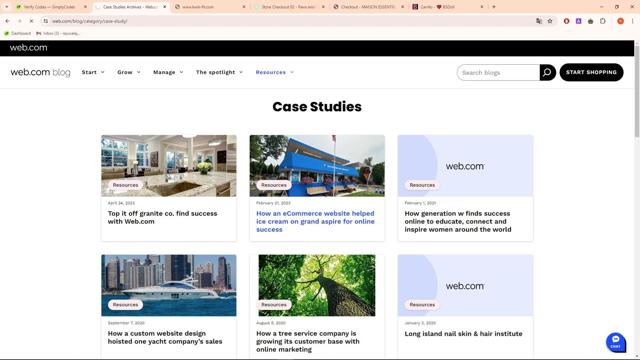640x360 pixels.
Task: Switch to the Verify Codes SimplyCodes tab
Action: tap(51, 7)
